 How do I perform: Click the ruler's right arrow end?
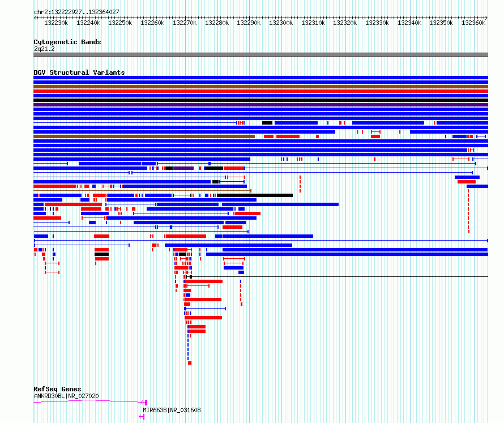[x=486, y=18]
